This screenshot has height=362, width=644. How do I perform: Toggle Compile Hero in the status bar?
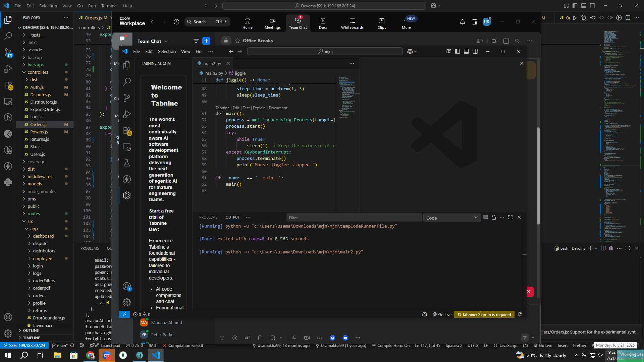point(391,346)
